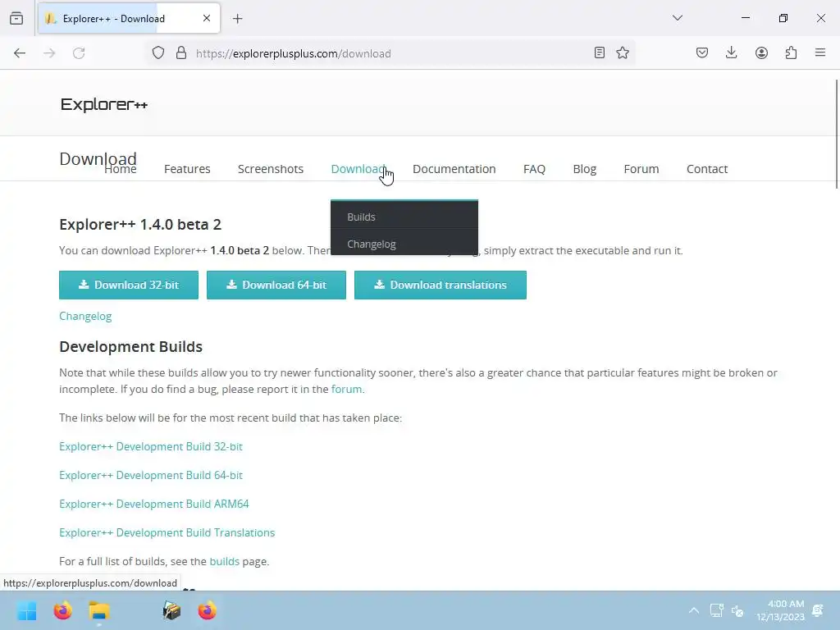The height and width of the screenshot is (630, 840).
Task: Follow the forum link in the note
Action: pyautogui.click(x=346, y=389)
